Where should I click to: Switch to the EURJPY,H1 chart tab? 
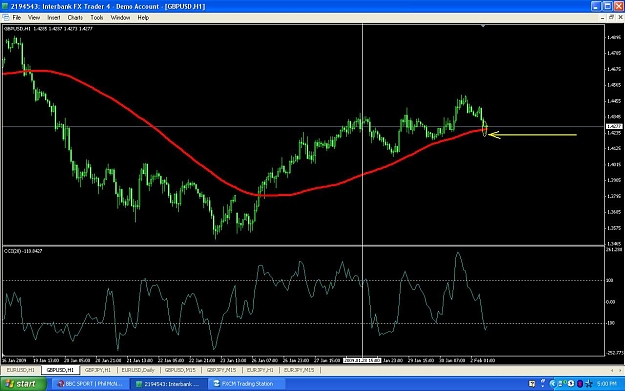[260, 370]
